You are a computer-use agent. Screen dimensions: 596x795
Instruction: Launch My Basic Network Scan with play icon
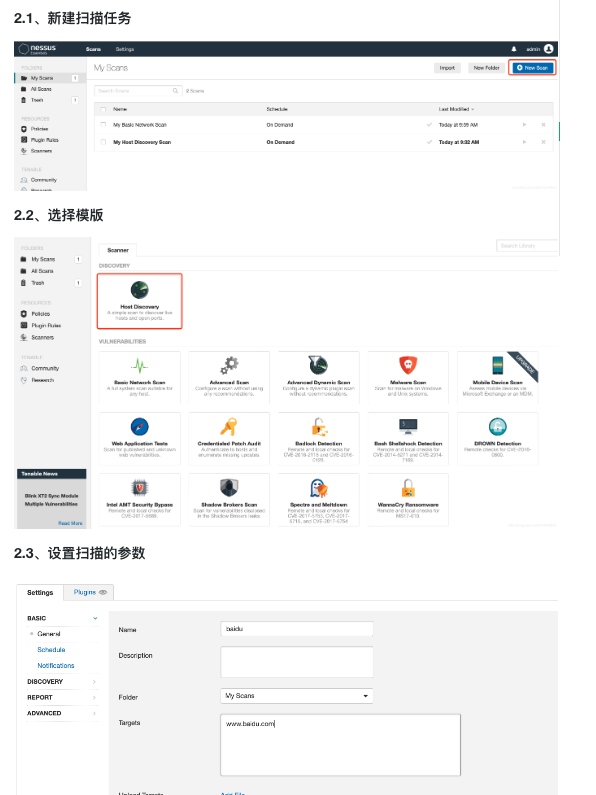(524, 125)
